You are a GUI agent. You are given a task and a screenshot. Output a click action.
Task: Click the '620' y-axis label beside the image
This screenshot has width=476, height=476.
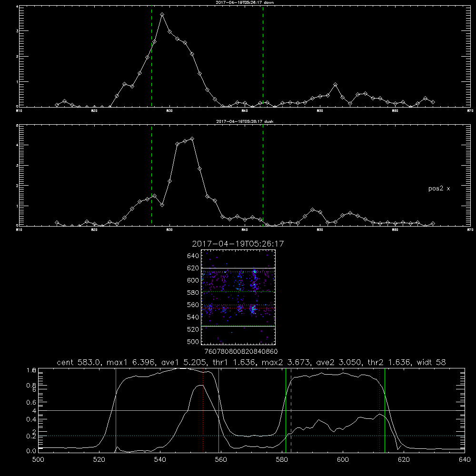tap(193, 268)
